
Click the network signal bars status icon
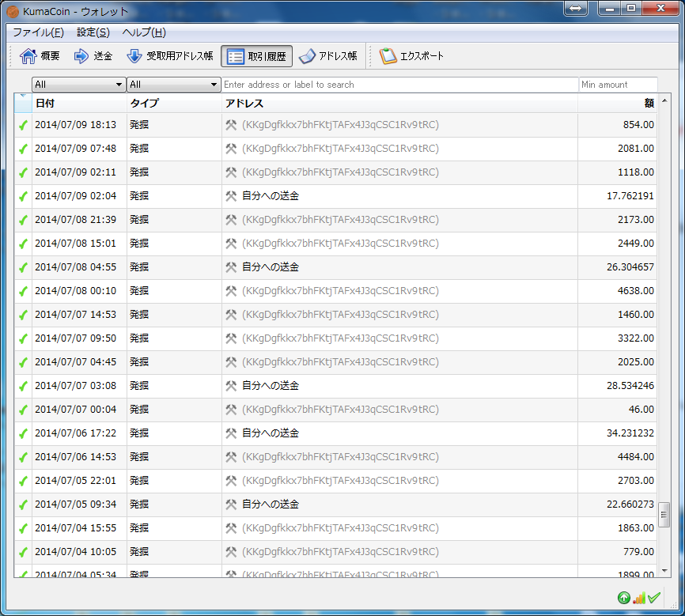pyautogui.click(x=639, y=598)
